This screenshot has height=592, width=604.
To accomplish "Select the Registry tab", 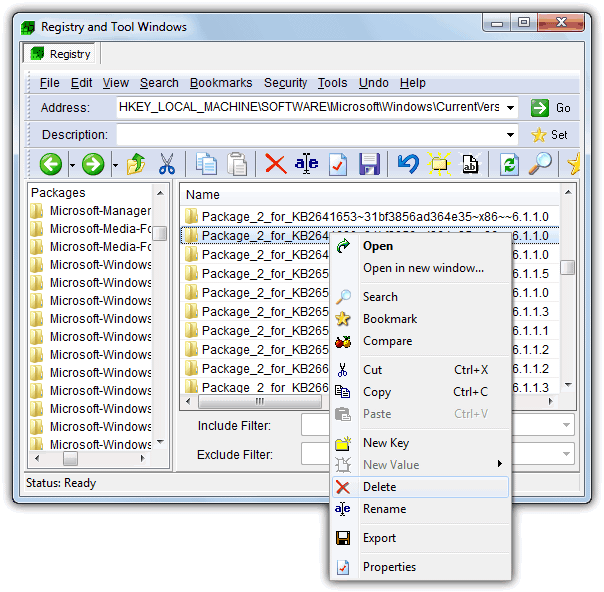I will [61, 54].
